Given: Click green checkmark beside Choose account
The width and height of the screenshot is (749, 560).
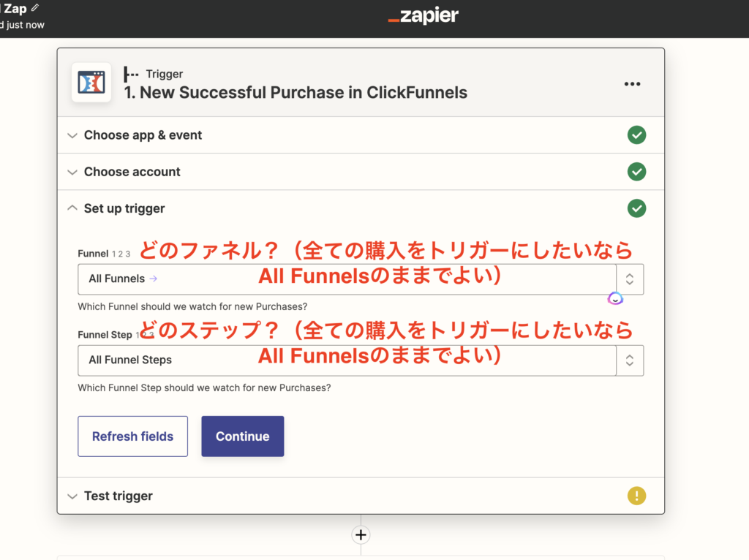Looking at the screenshot, I should pyautogui.click(x=636, y=172).
